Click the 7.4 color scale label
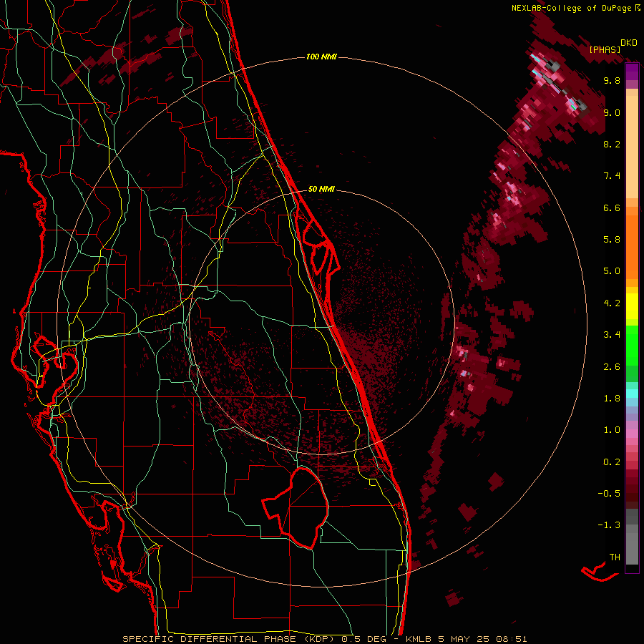Image resolution: width=644 pixels, height=644 pixels. (612, 176)
